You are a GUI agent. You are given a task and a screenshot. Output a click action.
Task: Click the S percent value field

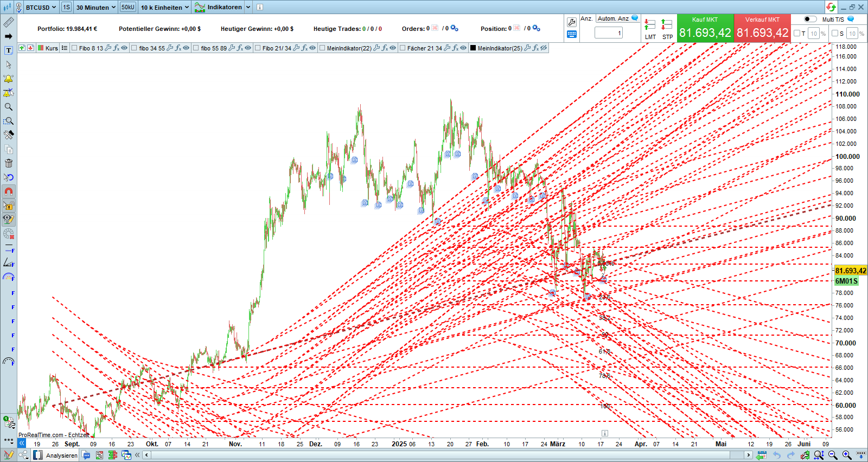point(852,34)
